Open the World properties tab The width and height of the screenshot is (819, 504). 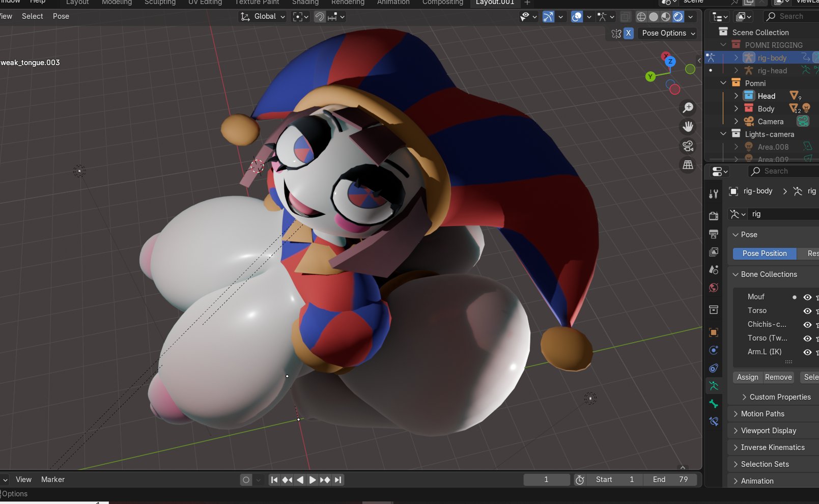pyautogui.click(x=714, y=288)
